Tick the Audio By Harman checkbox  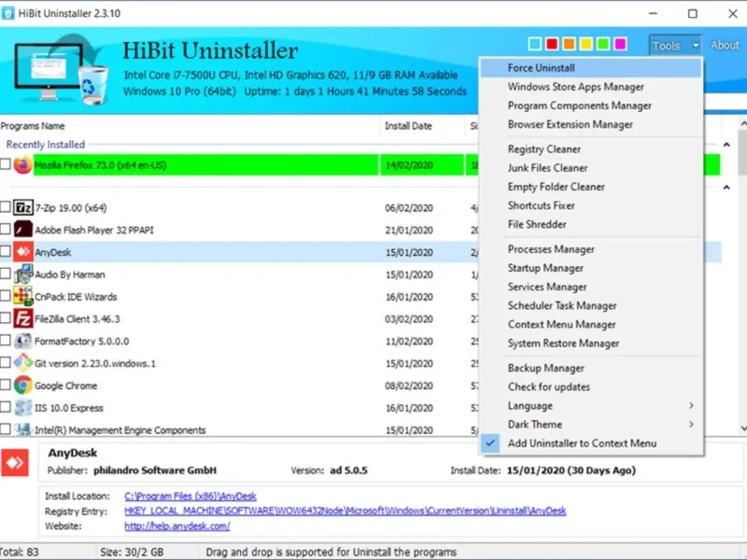coord(6,273)
